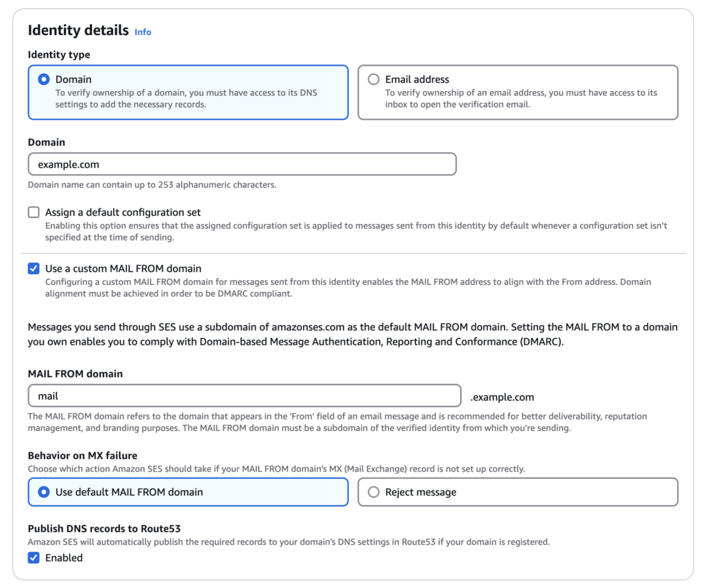
Task: Click the "Reject message" label text
Action: [x=420, y=492]
